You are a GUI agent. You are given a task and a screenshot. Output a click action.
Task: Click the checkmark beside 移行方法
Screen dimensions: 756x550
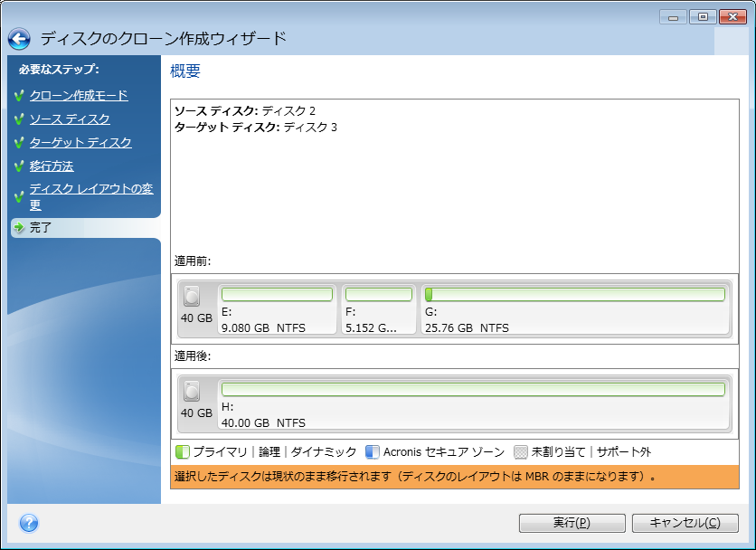coord(19,166)
